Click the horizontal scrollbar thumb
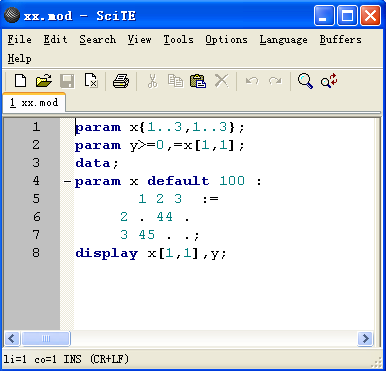 46,339
